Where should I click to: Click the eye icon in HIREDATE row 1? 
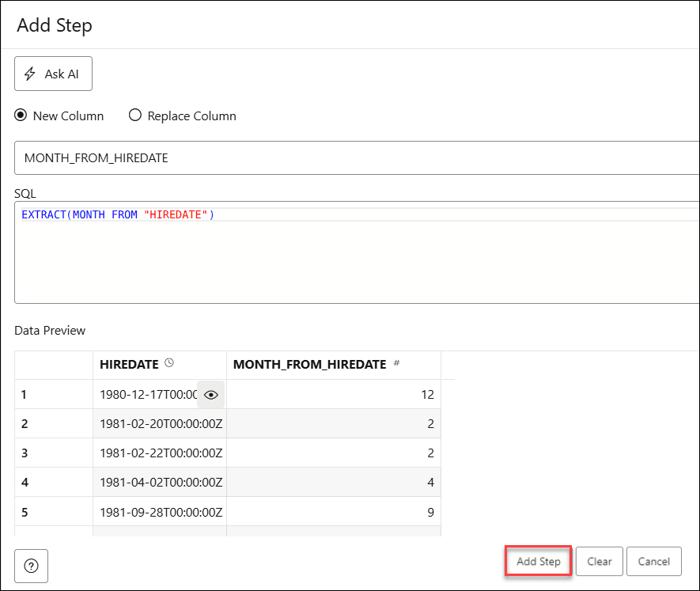[210, 394]
